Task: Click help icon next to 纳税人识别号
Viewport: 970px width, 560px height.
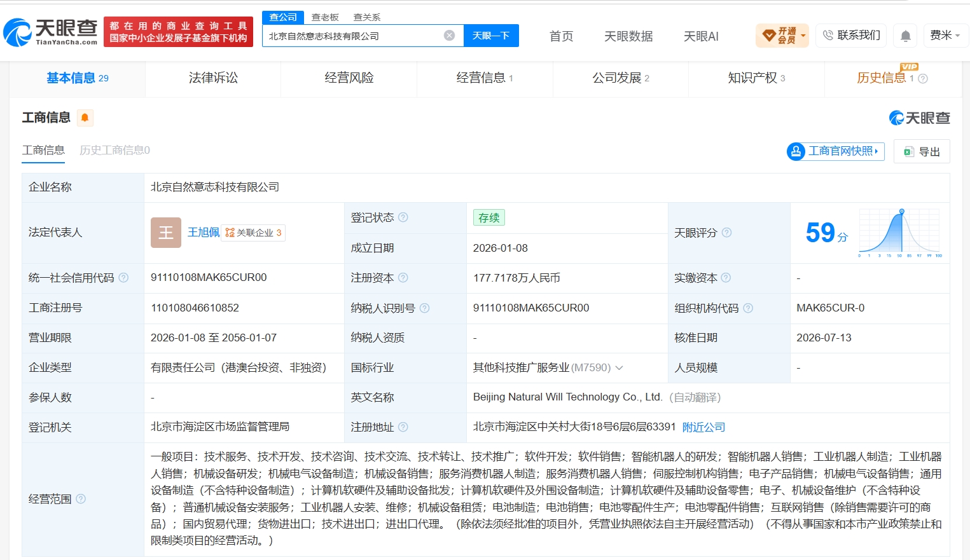Action: point(424,308)
